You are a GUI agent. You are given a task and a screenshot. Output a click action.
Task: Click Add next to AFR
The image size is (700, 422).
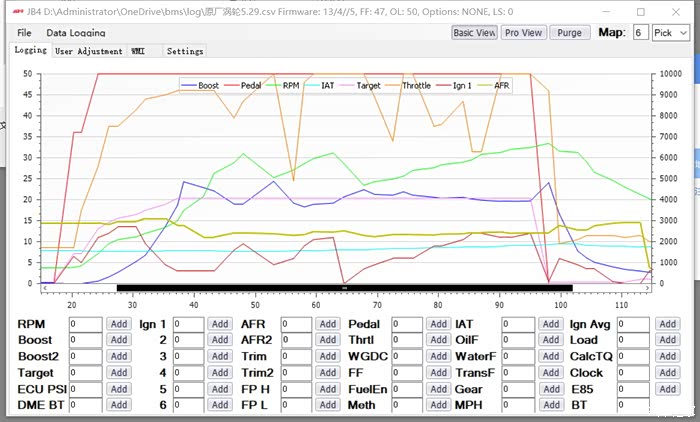pyautogui.click(x=328, y=324)
